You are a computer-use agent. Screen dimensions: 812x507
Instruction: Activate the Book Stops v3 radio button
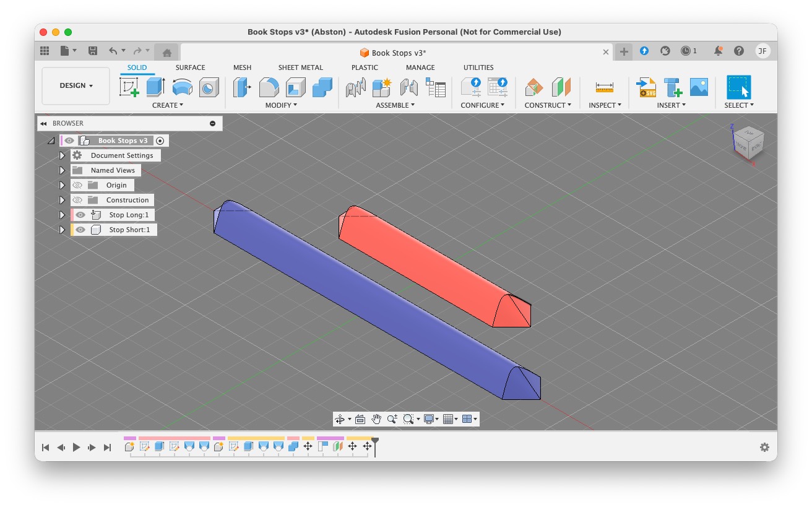(160, 141)
